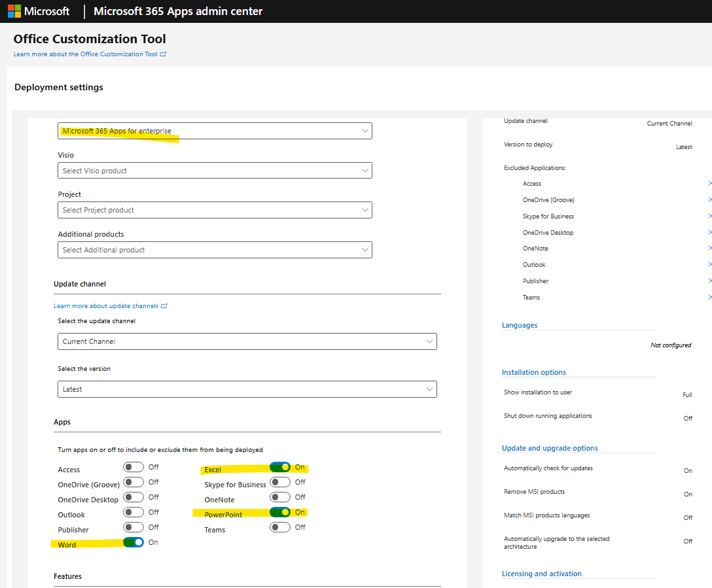Open Learn more about update channels link
Viewport: 712px width, 588px height.
(x=111, y=306)
